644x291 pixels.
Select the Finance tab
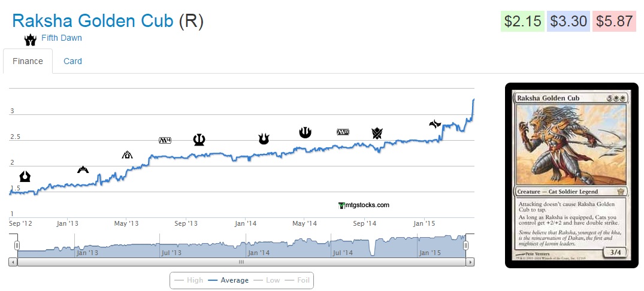[x=28, y=61]
